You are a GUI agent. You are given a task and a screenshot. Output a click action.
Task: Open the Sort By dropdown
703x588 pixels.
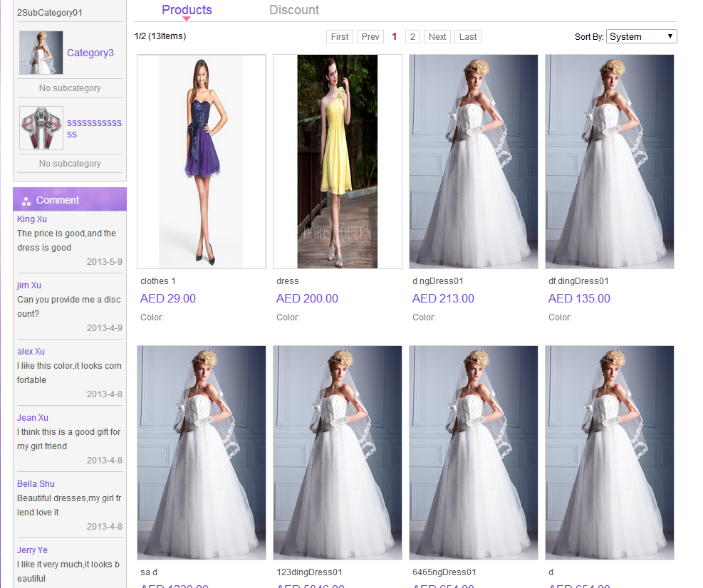coord(641,36)
